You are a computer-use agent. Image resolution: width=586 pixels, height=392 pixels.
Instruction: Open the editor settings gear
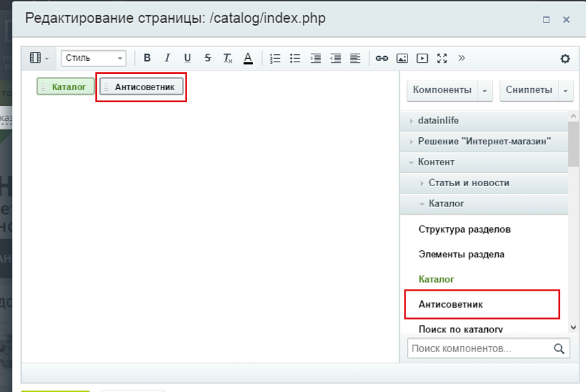564,58
